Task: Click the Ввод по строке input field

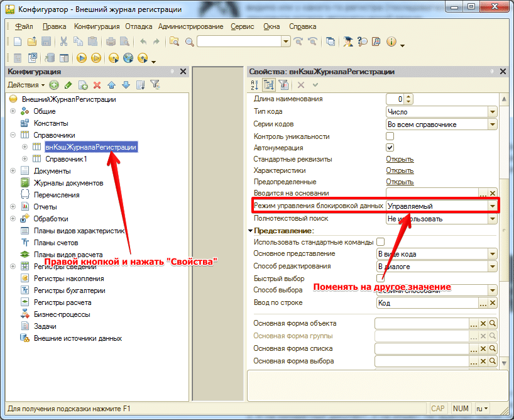Action: pos(426,303)
